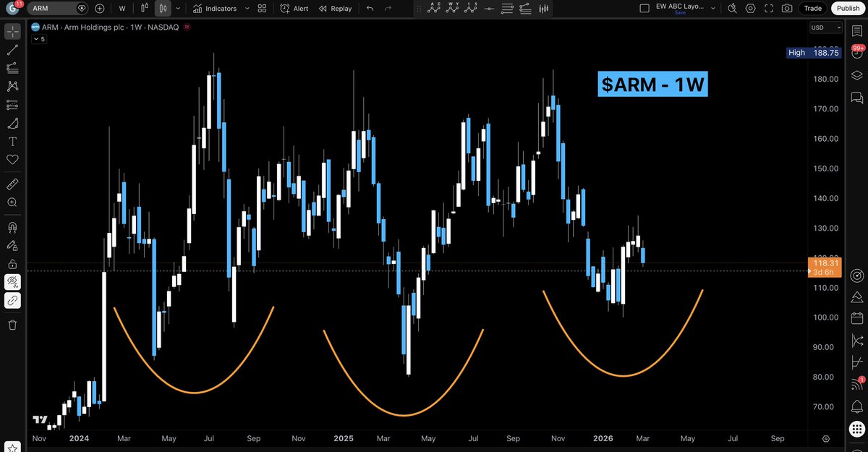
Task: Start bar Replay mode
Action: (x=336, y=9)
